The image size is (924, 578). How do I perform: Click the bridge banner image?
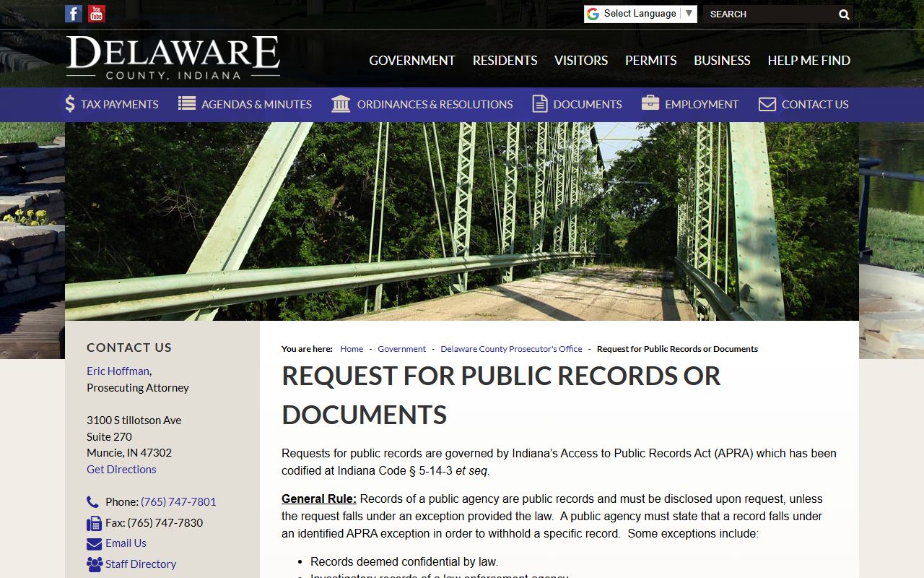click(x=462, y=221)
